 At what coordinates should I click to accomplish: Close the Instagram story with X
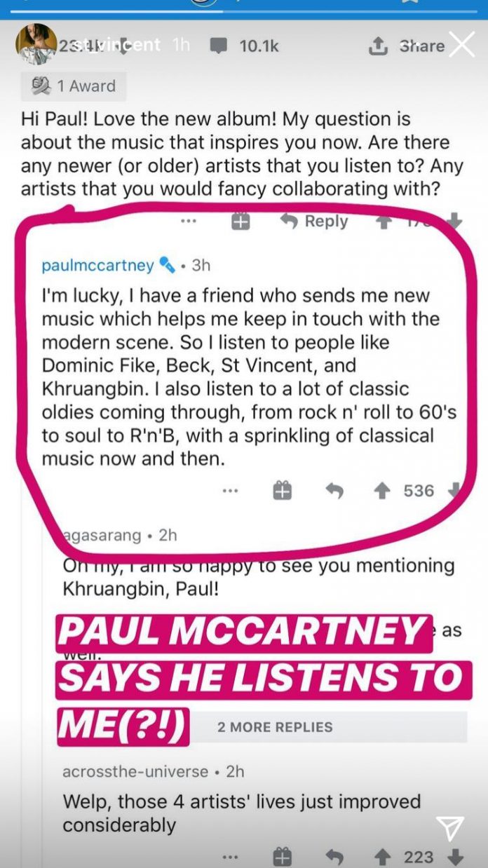click(x=462, y=44)
